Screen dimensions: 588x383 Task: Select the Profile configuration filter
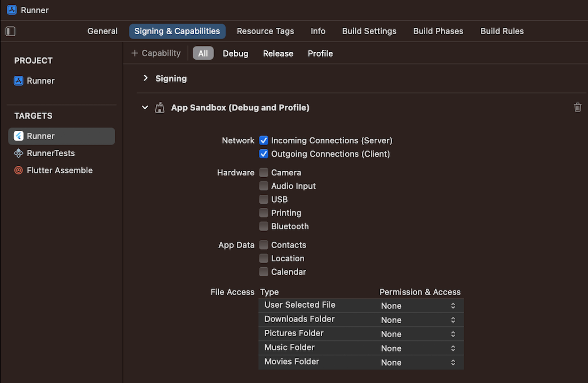[320, 53]
